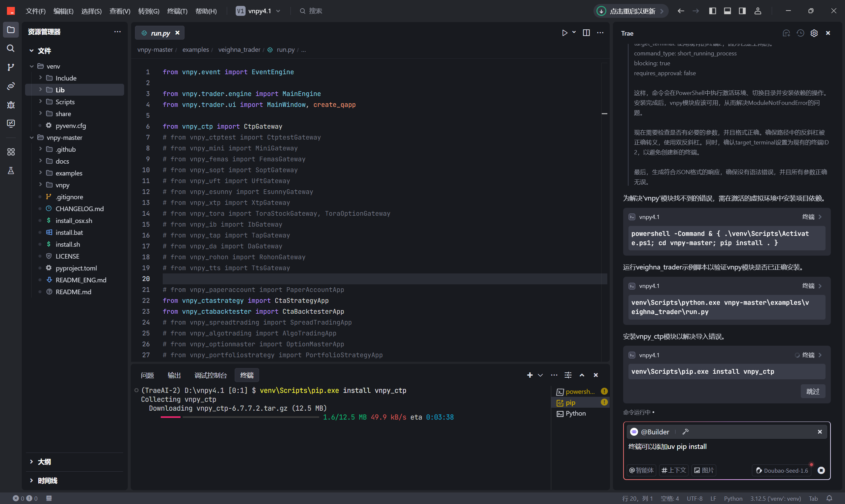Close the Trae side panel
The height and width of the screenshot is (504, 845).
point(828,33)
